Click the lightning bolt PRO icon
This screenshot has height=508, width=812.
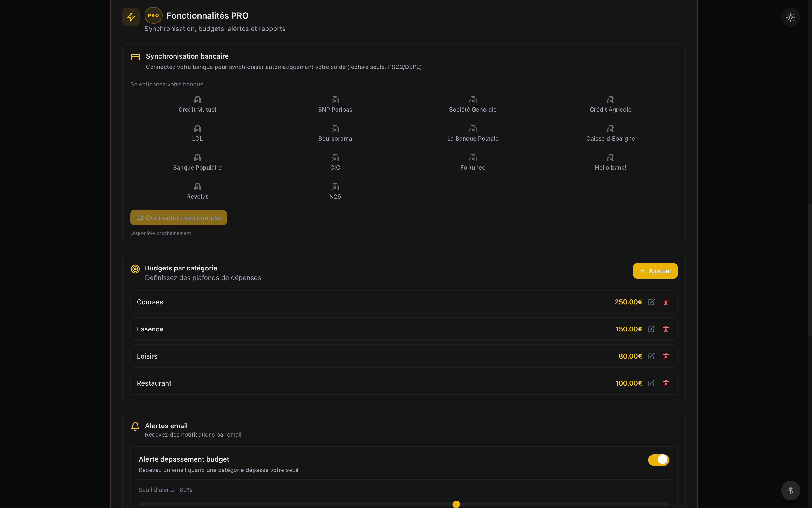(131, 17)
